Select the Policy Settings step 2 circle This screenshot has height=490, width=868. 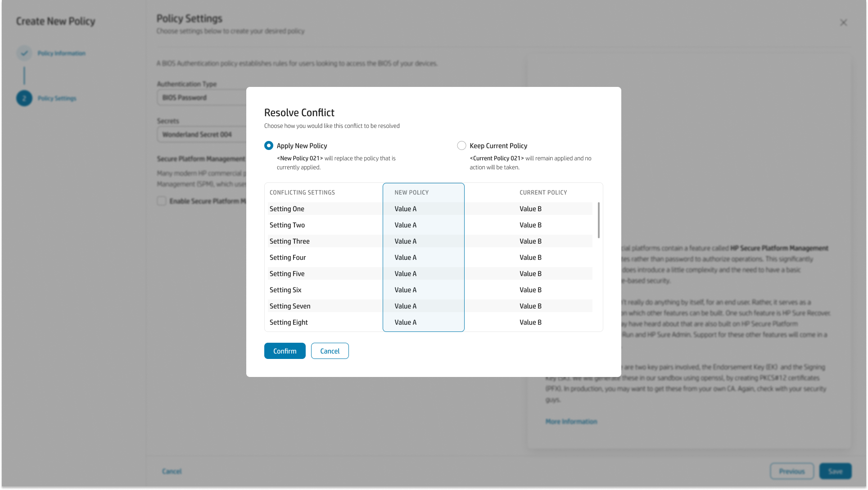point(24,98)
